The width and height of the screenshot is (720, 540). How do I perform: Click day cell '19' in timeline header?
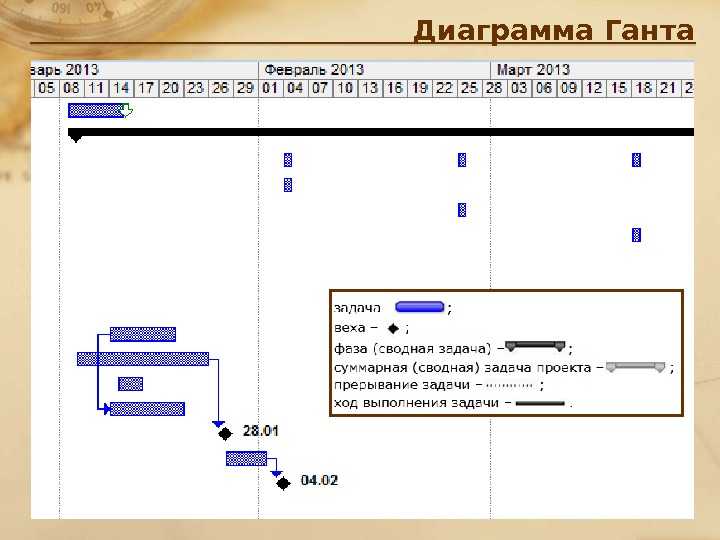(x=419, y=88)
